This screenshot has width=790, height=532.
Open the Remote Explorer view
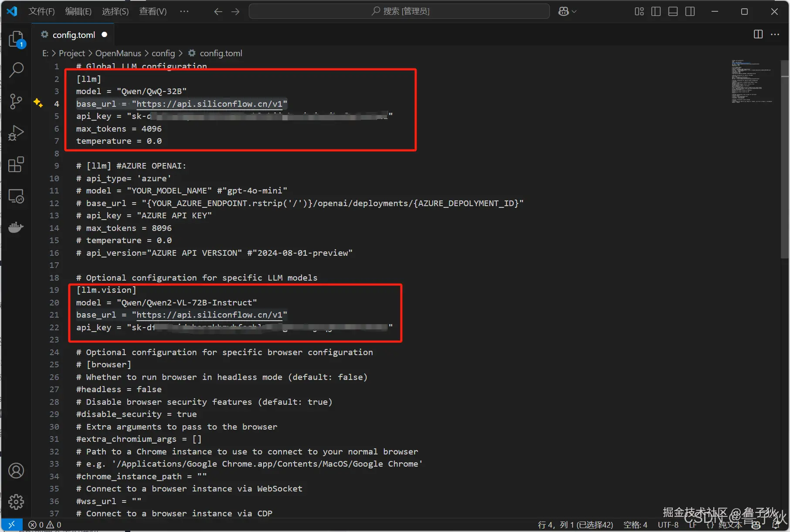(x=16, y=196)
